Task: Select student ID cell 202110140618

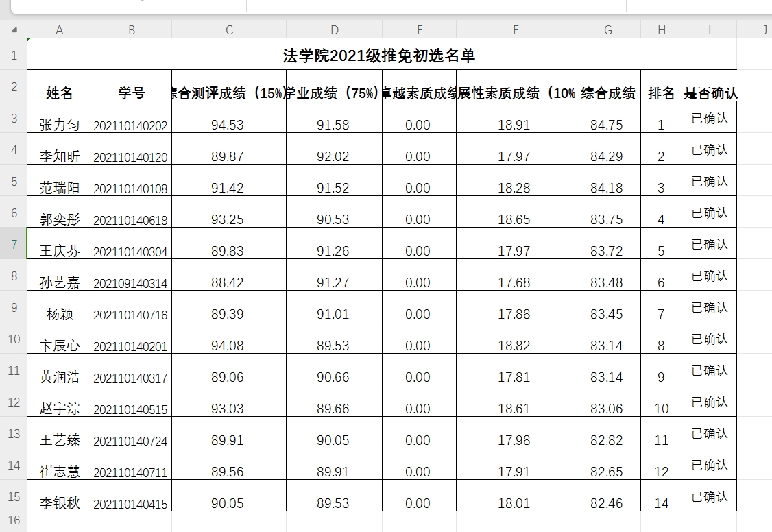Action: pos(131,219)
